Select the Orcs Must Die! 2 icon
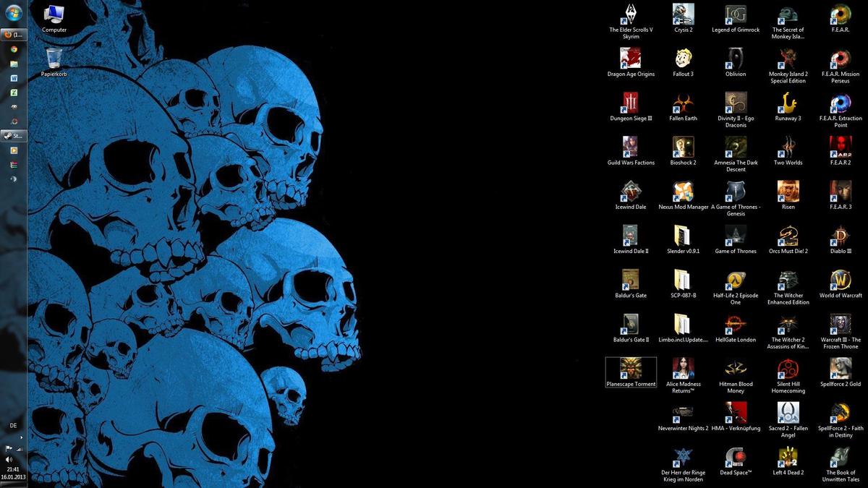868x488 pixels. click(x=788, y=239)
